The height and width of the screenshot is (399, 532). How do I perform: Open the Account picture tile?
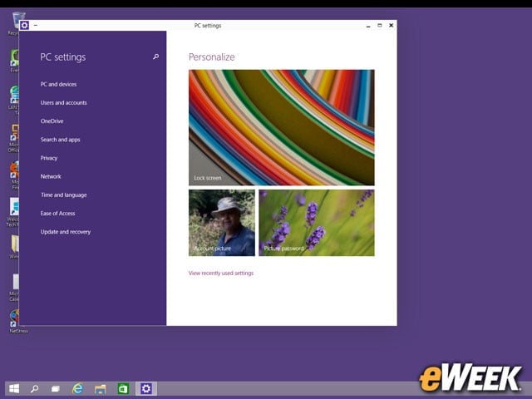click(222, 223)
